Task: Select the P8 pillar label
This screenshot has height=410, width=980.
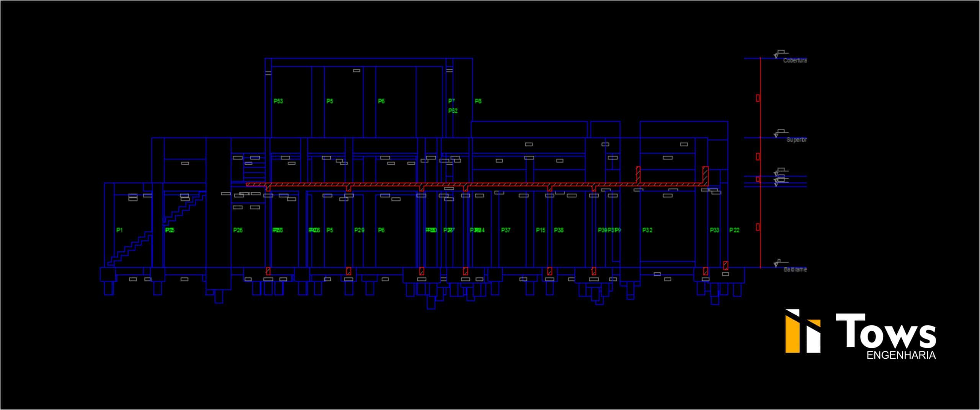Action: (478, 101)
